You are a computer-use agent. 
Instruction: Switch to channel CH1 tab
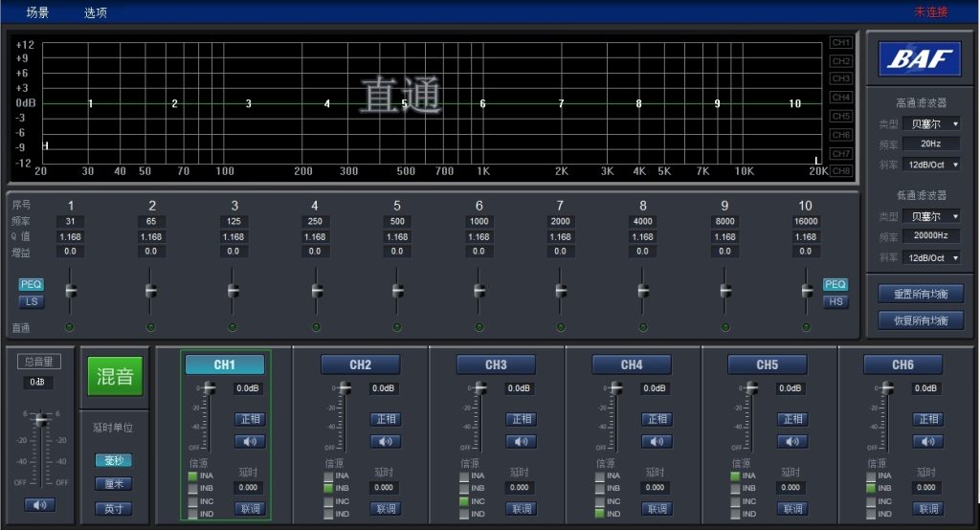tap(225, 364)
